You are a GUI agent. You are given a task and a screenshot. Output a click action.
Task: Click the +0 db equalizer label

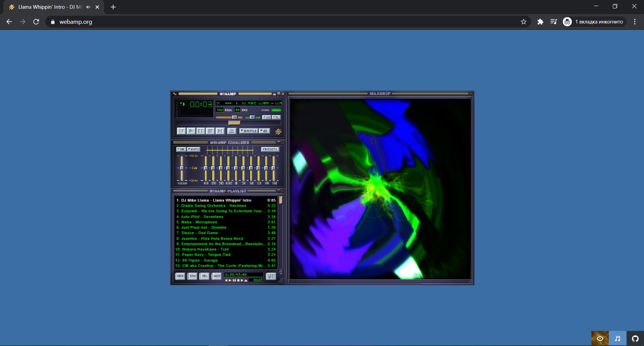pyautogui.click(x=193, y=168)
